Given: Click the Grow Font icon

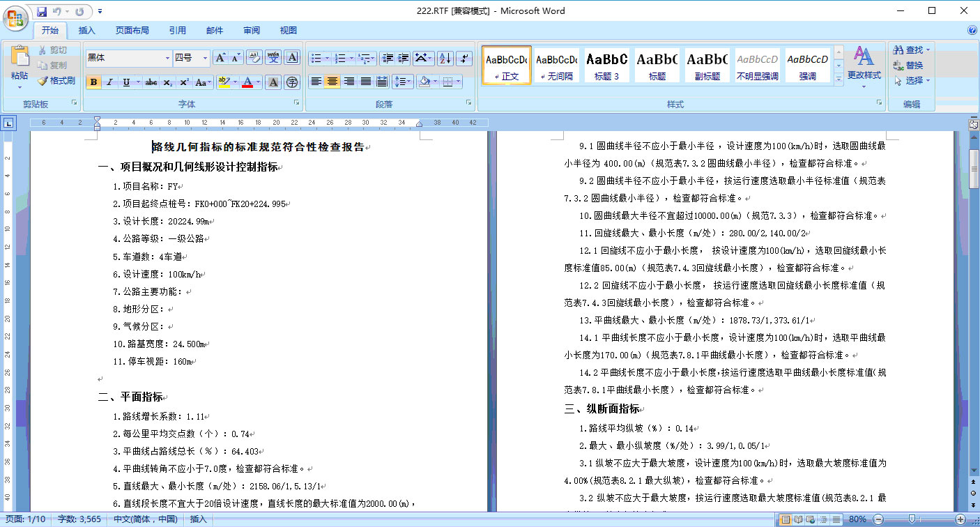Looking at the screenshot, I should point(220,58).
